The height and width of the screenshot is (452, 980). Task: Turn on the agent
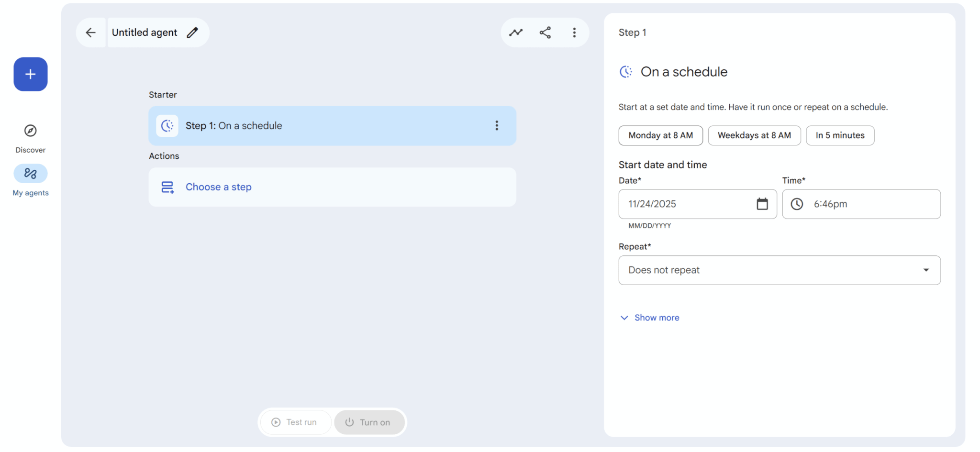point(369,422)
